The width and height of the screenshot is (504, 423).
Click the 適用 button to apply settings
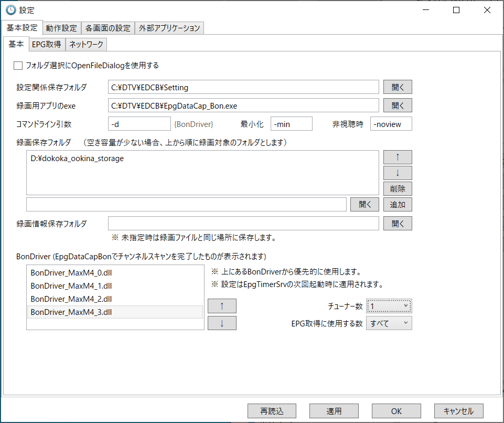(x=334, y=411)
